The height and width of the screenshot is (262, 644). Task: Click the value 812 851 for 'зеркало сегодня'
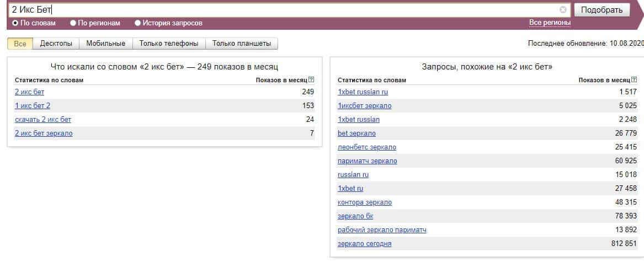[624, 244]
